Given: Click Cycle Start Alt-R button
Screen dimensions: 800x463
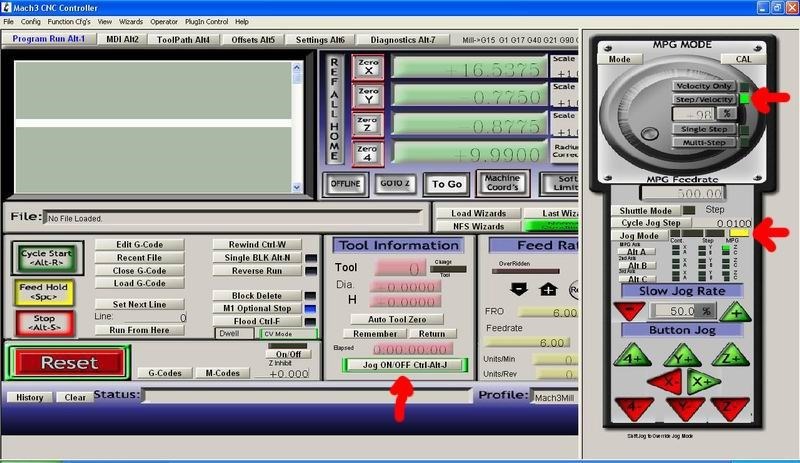Looking at the screenshot, I should coord(47,258).
